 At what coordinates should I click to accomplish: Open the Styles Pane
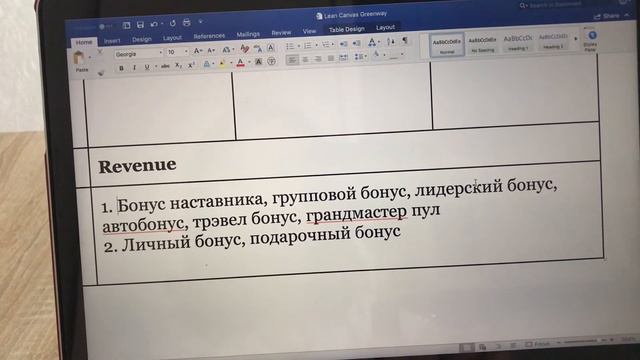[x=591, y=41]
